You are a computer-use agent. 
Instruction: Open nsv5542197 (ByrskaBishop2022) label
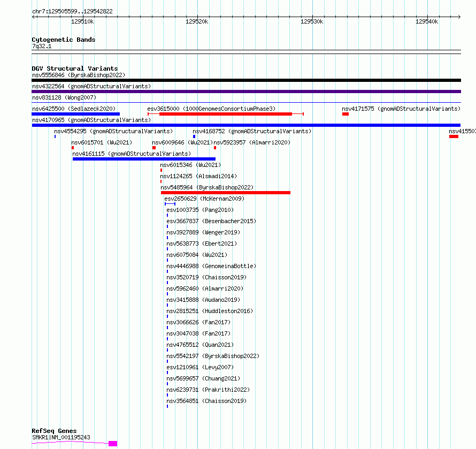tap(213, 356)
